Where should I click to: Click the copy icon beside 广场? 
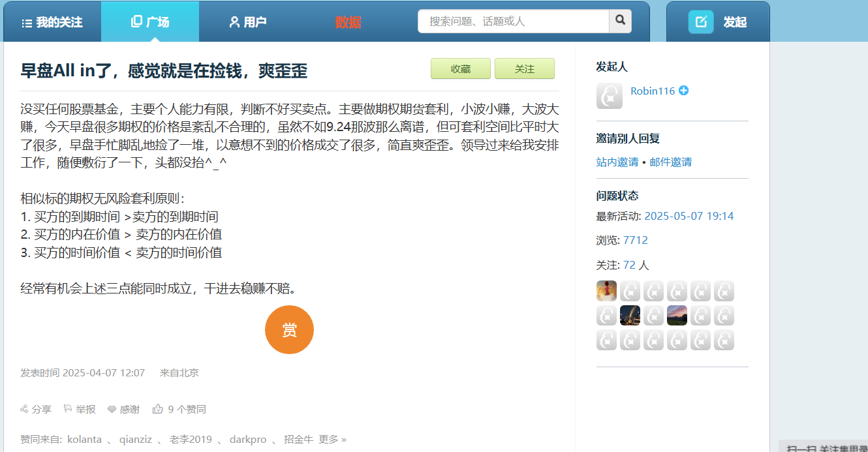[136, 22]
